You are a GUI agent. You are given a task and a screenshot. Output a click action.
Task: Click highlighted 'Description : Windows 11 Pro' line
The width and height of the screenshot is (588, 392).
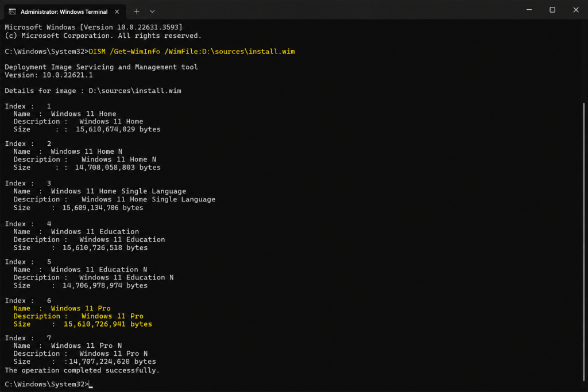click(x=78, y=316)
